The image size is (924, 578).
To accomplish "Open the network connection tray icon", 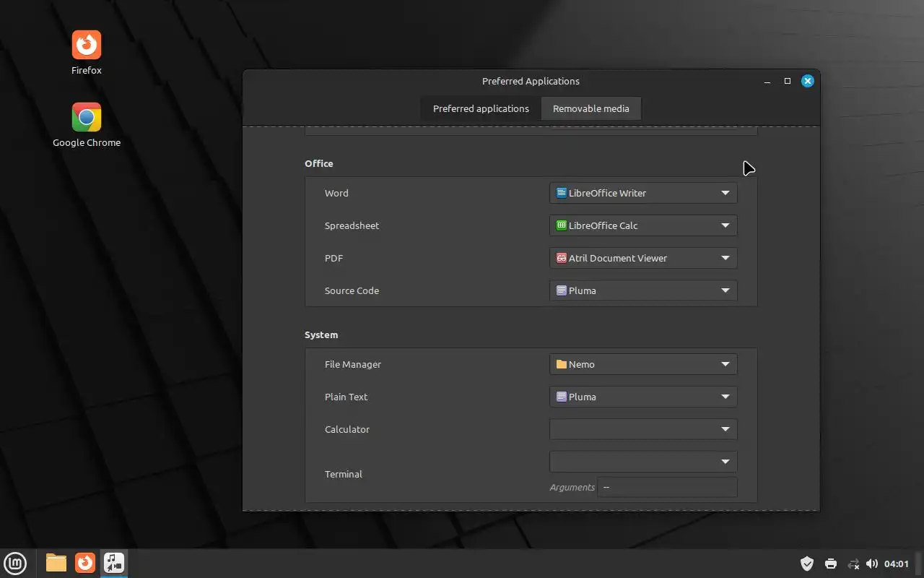I will point(853,564).
